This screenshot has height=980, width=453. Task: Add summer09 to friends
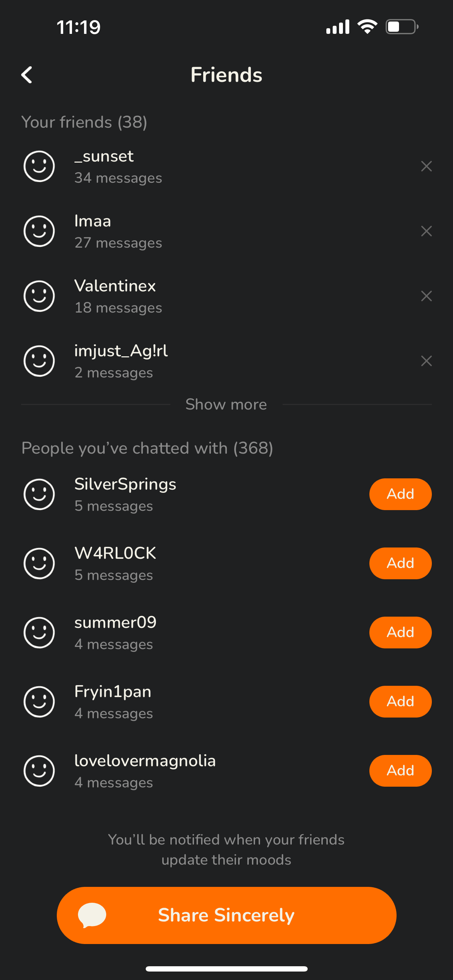pos(400,632)
